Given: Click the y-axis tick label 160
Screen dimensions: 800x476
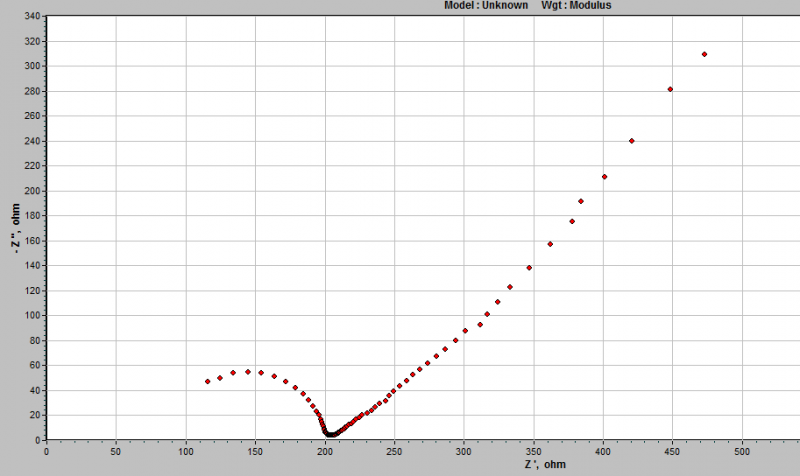Looking at the screenshot, I should pos(32,241).
